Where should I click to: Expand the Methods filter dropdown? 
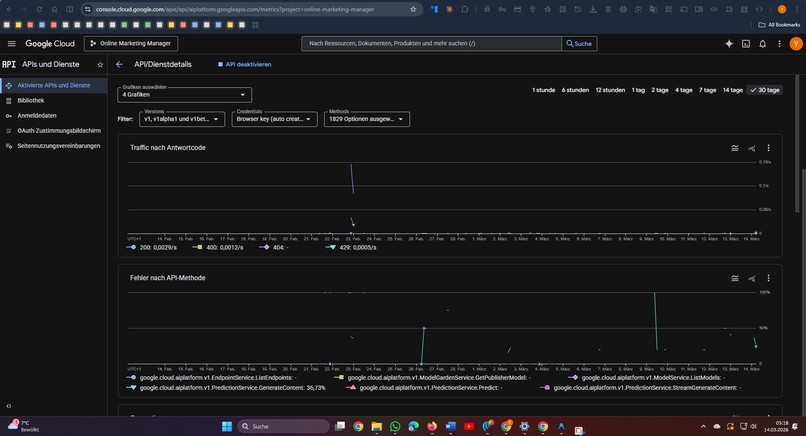coord(367,119)
